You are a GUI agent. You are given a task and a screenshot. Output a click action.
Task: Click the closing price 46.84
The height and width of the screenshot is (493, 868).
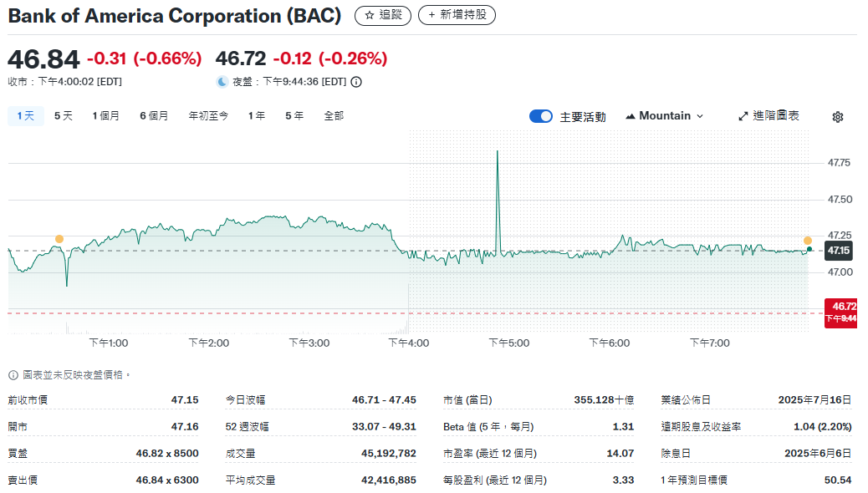click(x=43, y=59)
